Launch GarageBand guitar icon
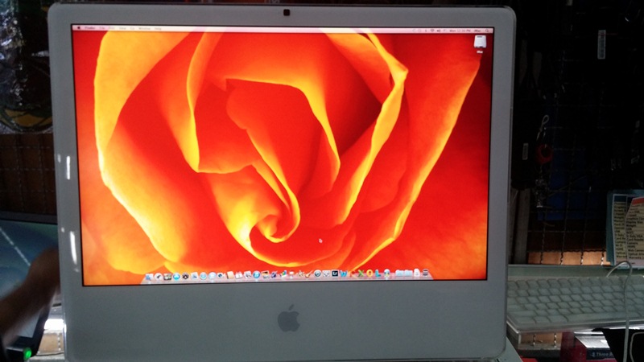This screenshot has width=644, height=362. 309,274
